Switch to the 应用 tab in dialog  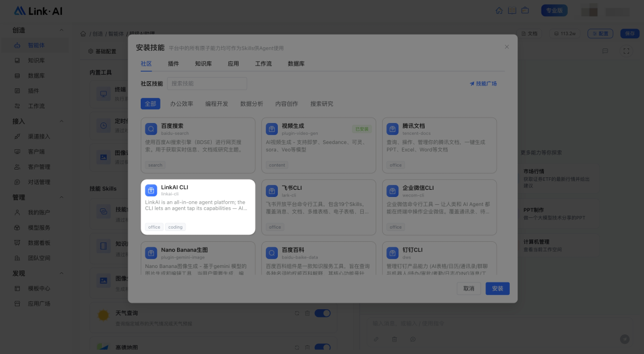tap(233, 64)
